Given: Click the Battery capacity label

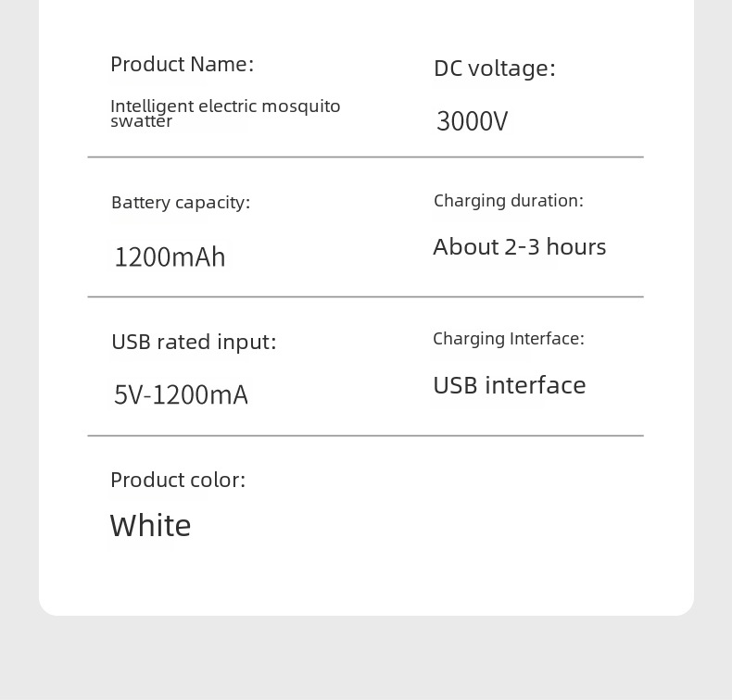Looking at the screenshot, I should [181, 202].
